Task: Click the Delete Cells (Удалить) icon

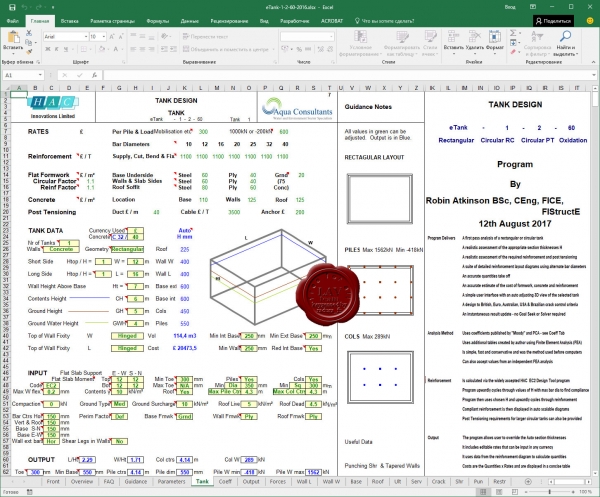Action: click(x=474, y=37)
